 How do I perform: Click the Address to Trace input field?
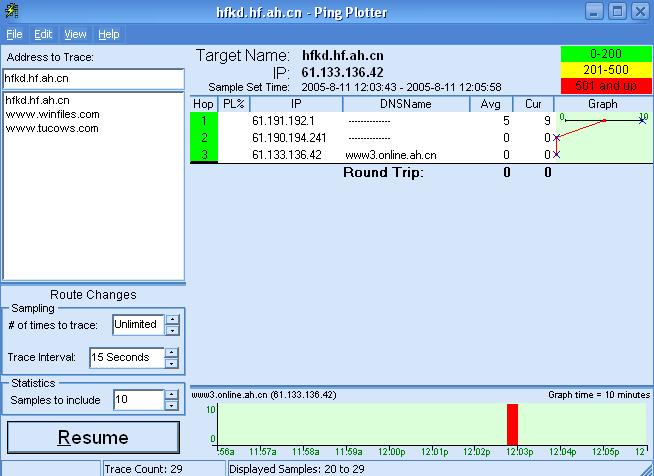(x=92, y=78)
